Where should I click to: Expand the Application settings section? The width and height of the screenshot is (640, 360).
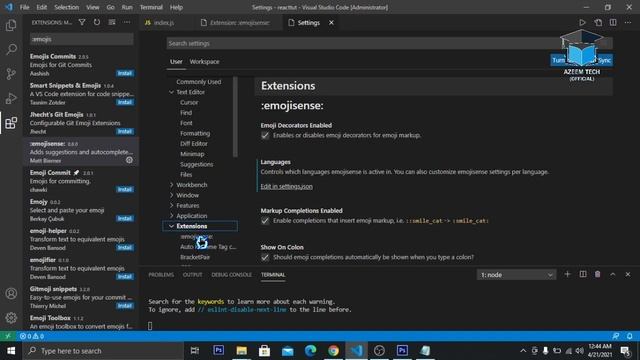pyautogui.click(x=171, y=216)
